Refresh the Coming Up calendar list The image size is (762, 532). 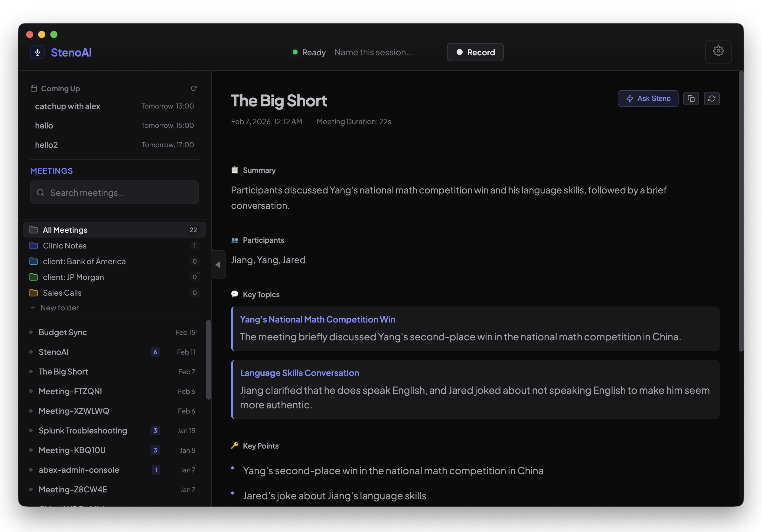coord(194,88)
